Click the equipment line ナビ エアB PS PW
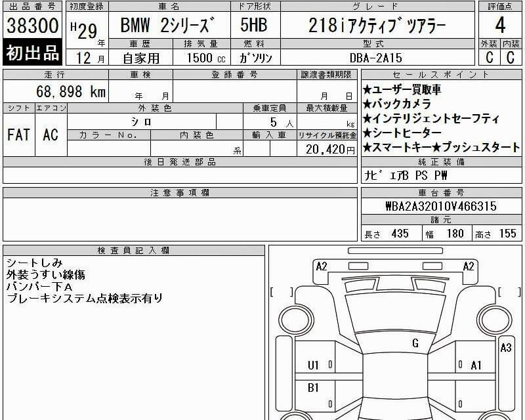 406,175
